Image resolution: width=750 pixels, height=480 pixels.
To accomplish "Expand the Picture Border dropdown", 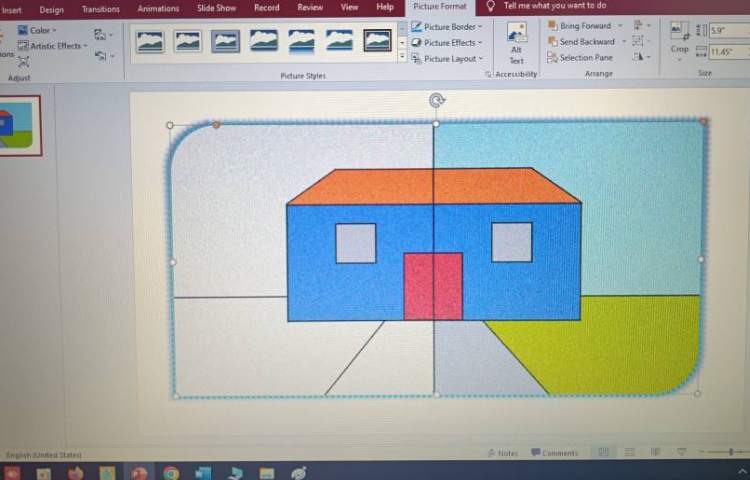I will click(x=447, y=27).
